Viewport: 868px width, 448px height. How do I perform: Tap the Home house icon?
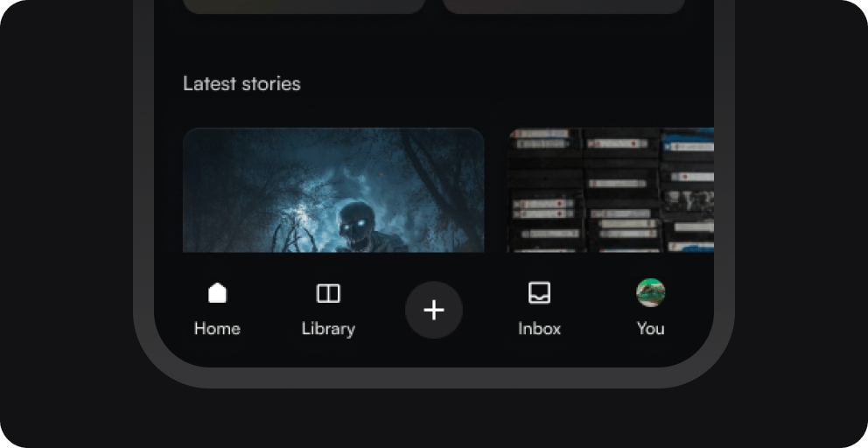(x=217, y=293)
